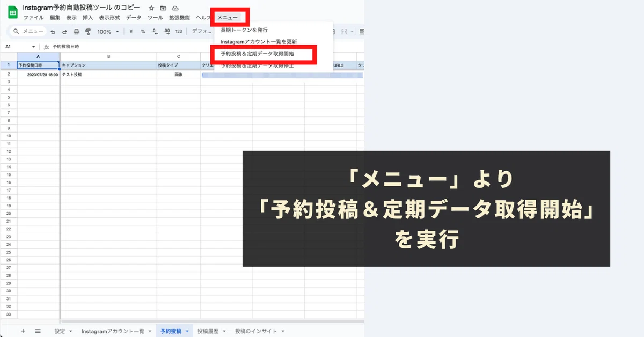Open the 表示形式 menu
The height and width of the screenshot is (337, 644).
tap(109, 18)
